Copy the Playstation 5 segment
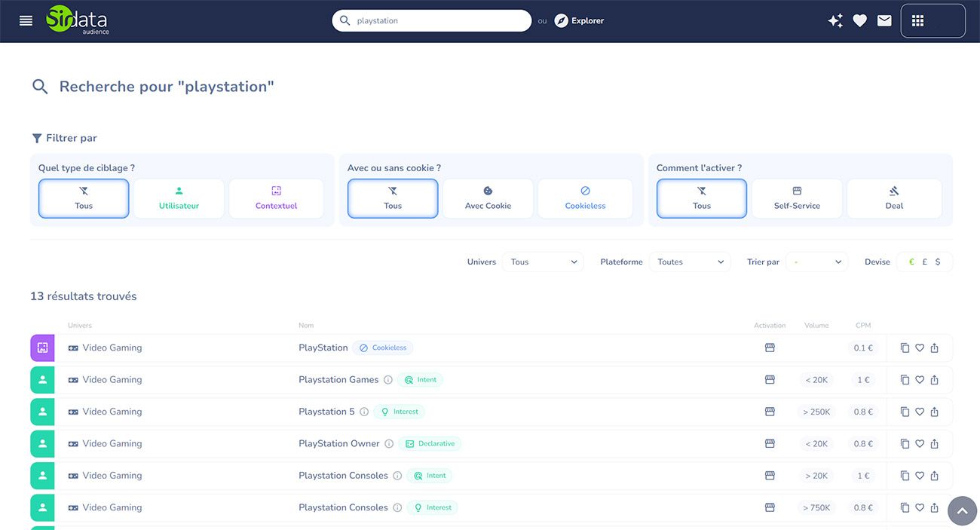 905,412
